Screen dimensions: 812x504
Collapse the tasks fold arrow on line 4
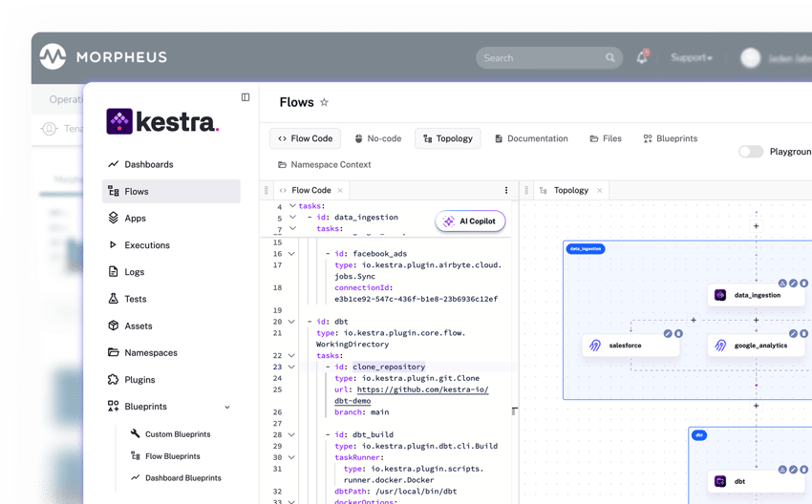click(292, 205)
